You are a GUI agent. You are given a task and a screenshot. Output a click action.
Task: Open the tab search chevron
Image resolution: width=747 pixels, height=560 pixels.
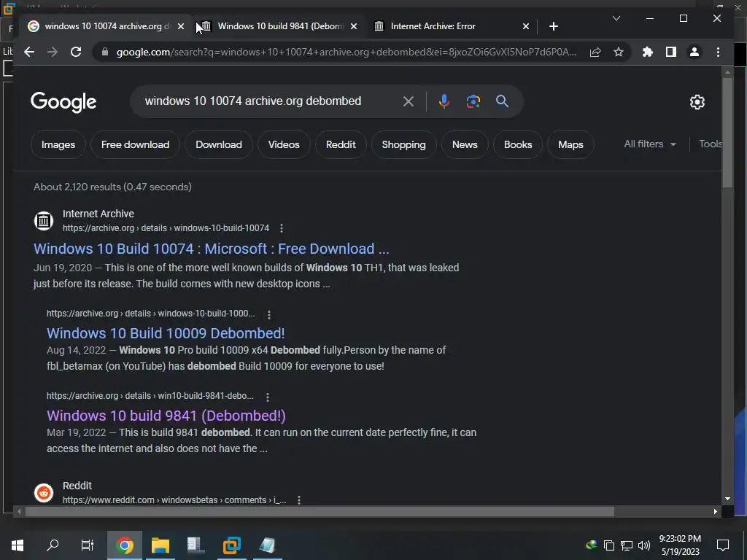616,18
